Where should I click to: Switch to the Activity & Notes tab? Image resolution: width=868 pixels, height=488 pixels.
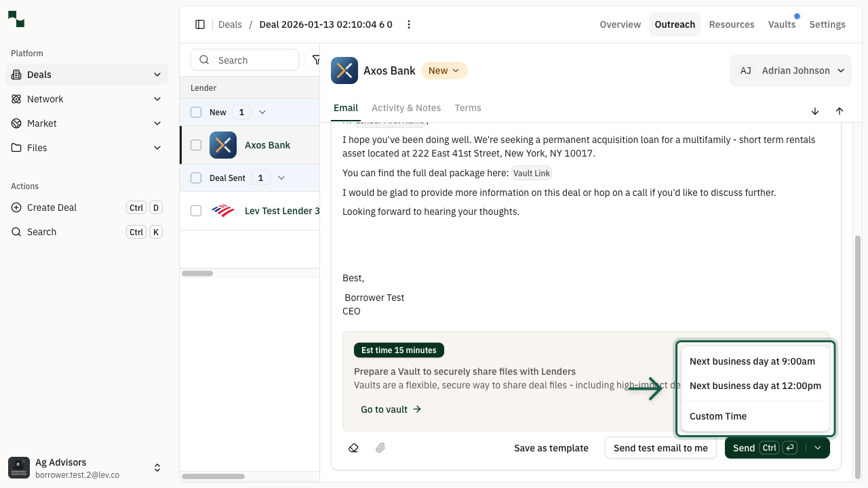(406, 108)
